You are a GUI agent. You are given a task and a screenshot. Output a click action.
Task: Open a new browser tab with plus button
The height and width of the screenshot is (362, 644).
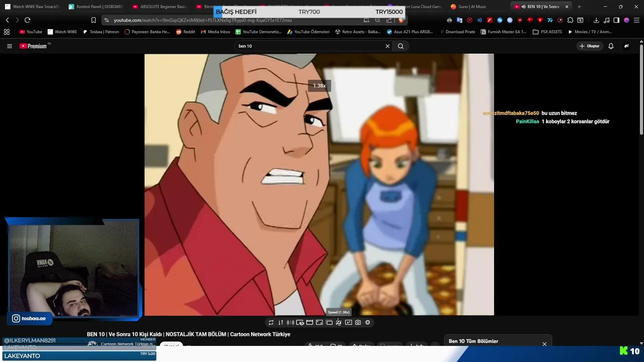pyautogui.click(x=579, y=7)
